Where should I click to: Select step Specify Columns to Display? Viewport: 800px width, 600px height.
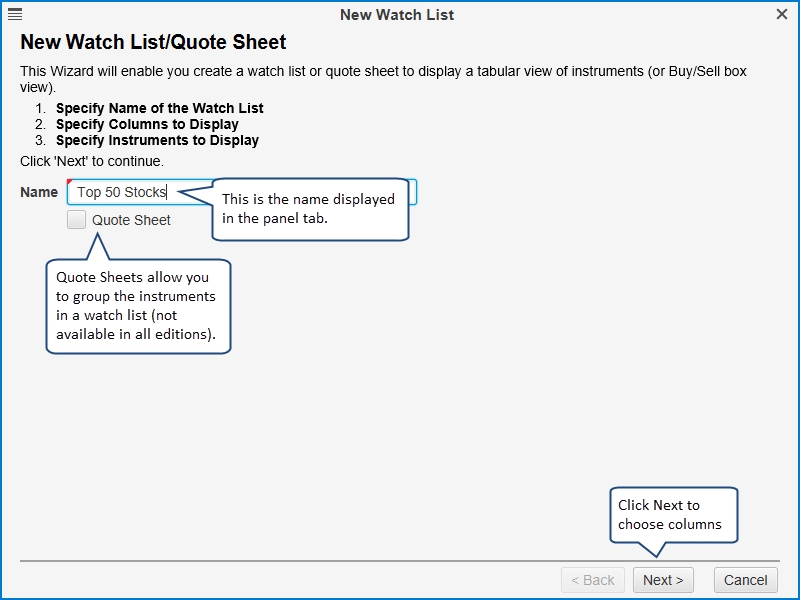(147, 124)
